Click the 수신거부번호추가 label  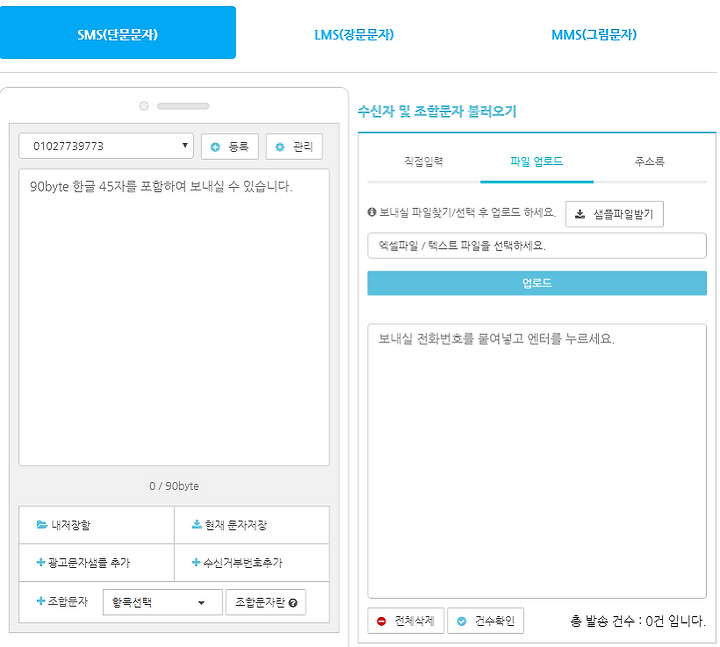pos(243,563)
